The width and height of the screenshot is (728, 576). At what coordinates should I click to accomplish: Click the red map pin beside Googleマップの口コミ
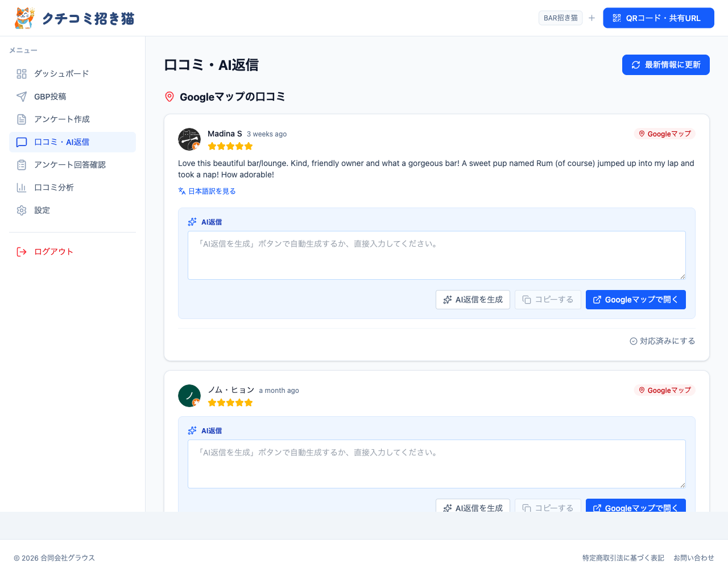click(x=169, y=97)
